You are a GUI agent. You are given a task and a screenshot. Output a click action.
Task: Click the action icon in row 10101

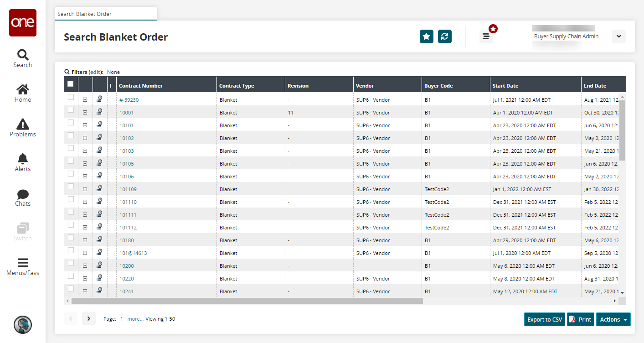pos(99,125)
